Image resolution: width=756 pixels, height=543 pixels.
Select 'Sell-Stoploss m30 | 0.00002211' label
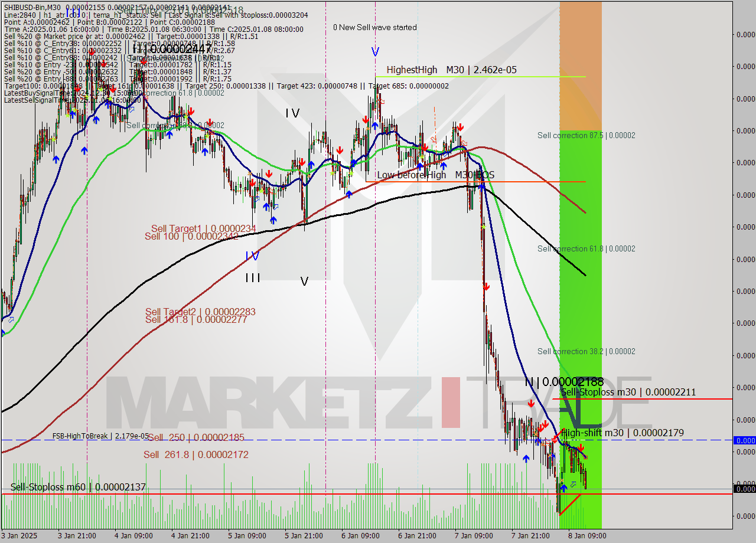628,392
